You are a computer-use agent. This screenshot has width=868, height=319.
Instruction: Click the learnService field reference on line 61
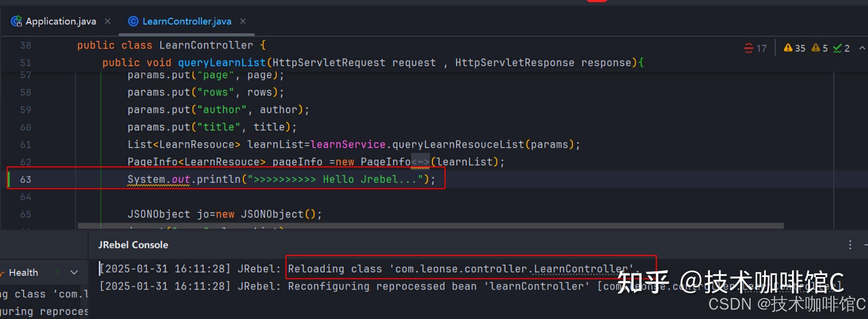coord(348,145)
